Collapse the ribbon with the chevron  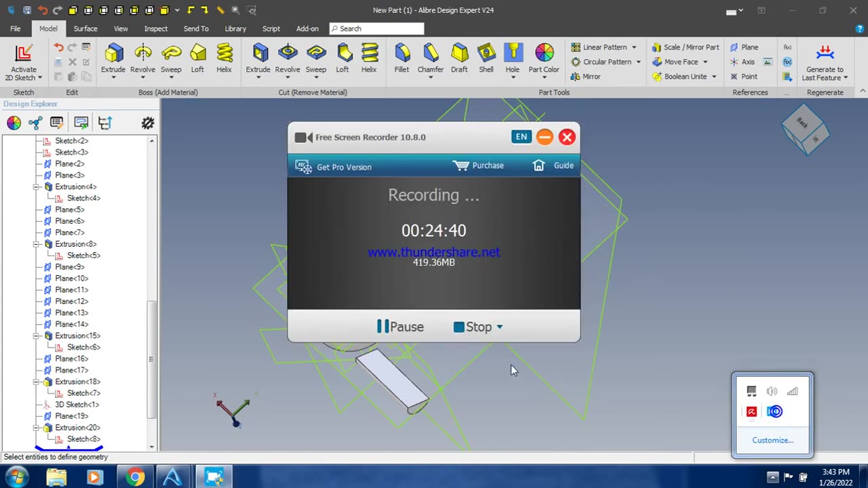click(x=862, y=91)
